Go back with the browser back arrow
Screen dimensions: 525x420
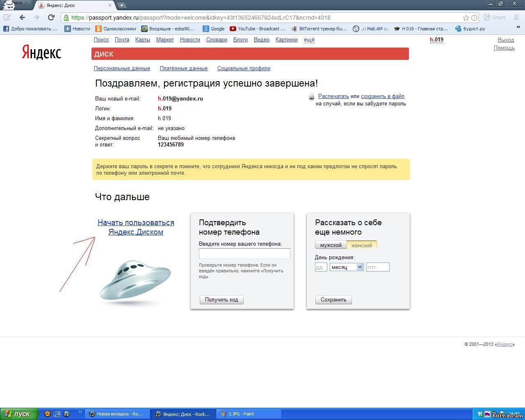pos(22,17)
